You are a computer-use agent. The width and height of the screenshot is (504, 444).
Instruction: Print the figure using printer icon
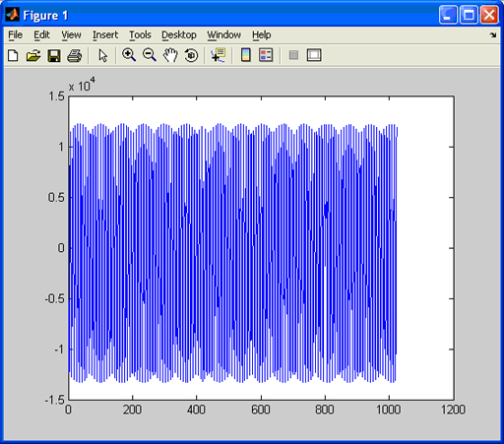pos(75,55)
